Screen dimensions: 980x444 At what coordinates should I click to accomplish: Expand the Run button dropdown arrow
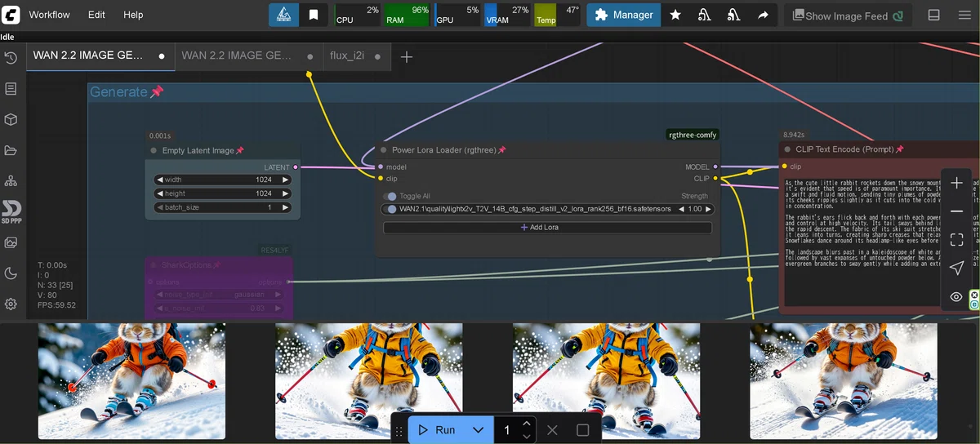pos(479,430)
